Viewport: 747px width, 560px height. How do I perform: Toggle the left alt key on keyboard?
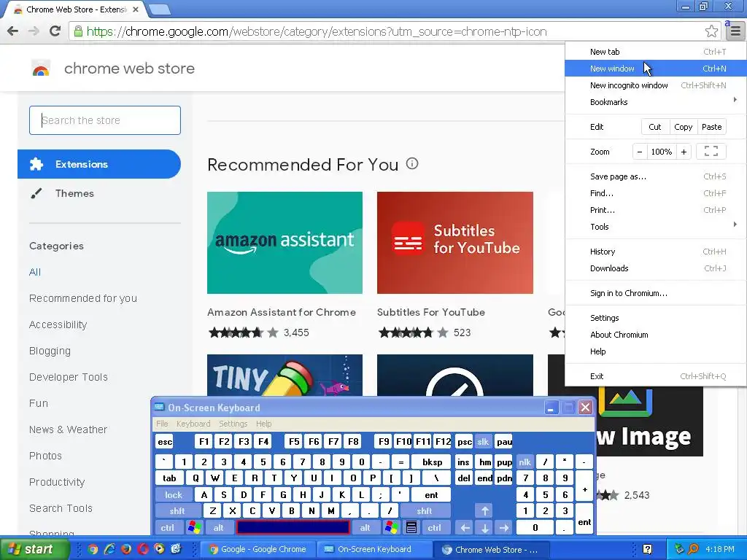click(219, 528)
